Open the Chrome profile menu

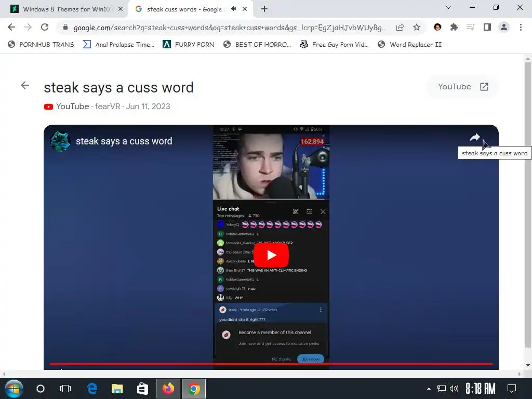504,27
